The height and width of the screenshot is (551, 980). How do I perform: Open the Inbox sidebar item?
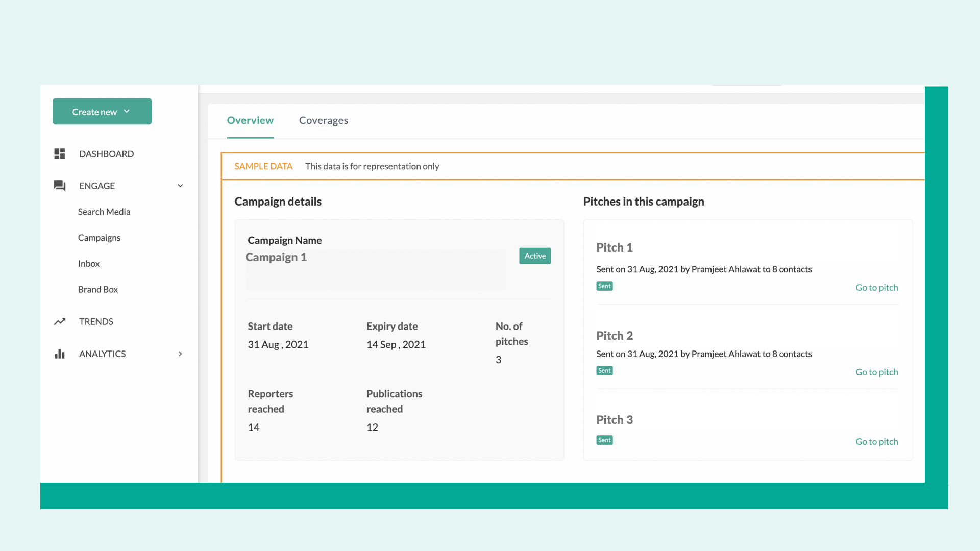[x=89, y=264]
